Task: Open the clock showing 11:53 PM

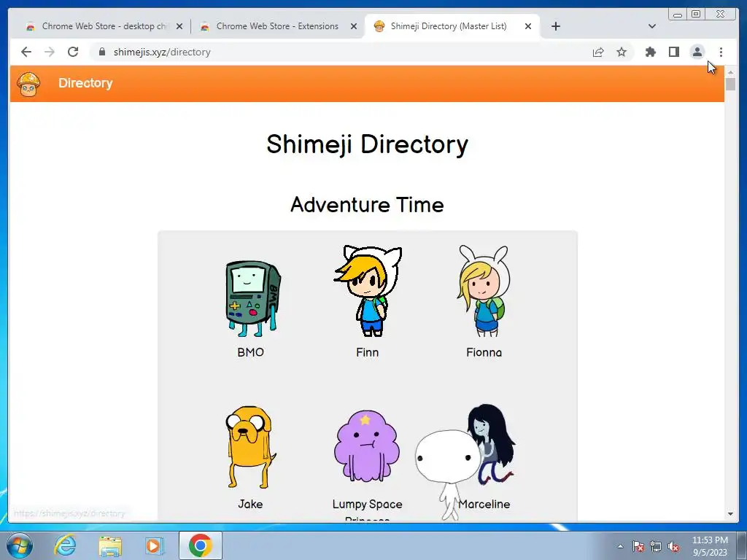Action: point(710,546)
